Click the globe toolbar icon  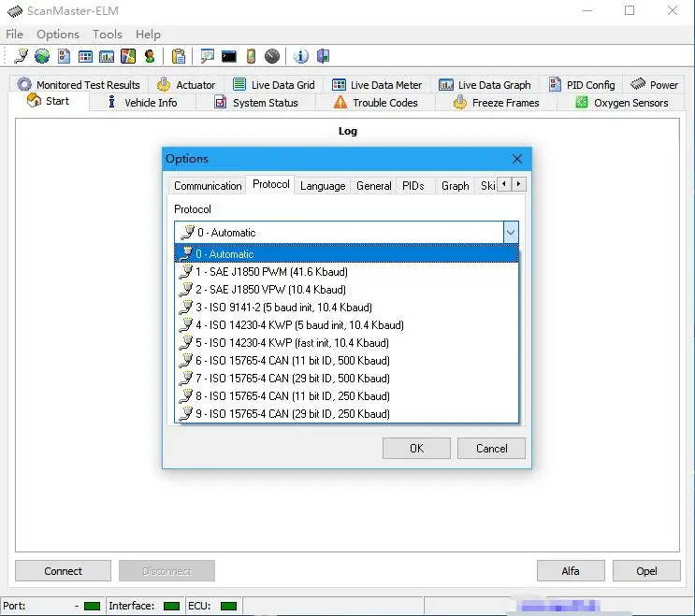(42, 56)
